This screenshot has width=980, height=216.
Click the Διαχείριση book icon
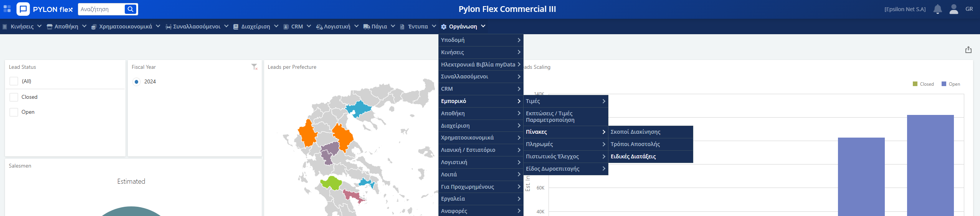coord(236,27)
